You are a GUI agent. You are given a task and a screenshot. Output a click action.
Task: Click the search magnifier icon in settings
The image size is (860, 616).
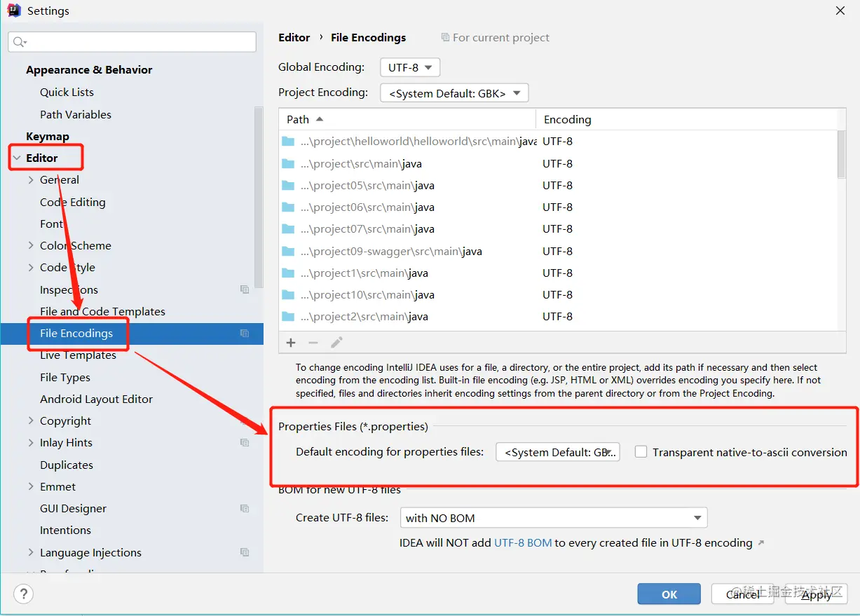(x=19, y=42)
